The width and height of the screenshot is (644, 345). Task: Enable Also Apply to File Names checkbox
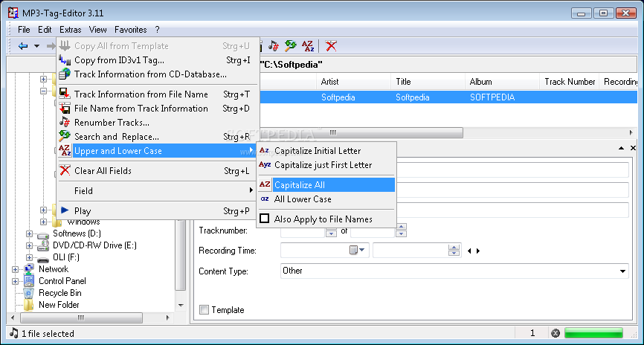265,219
